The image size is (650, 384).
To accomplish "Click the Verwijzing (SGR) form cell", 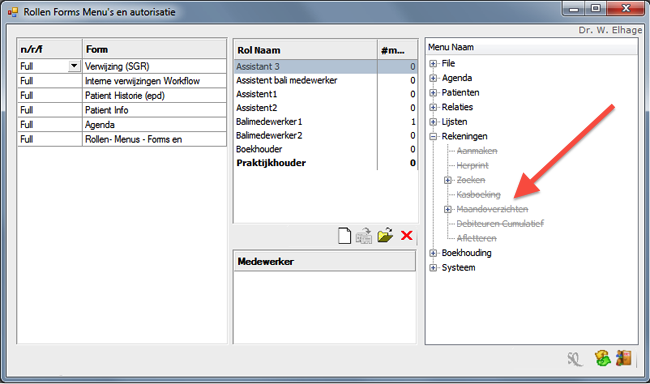I will (155, 66).
